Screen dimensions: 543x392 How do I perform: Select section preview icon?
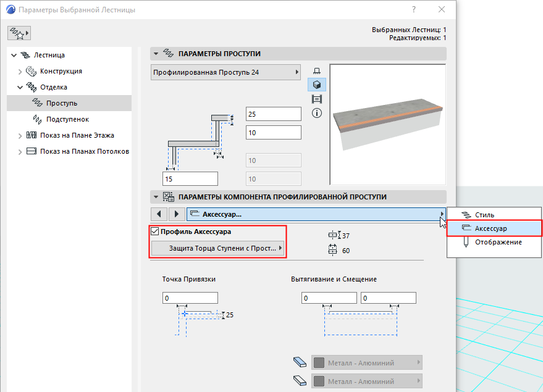[316, 99]
